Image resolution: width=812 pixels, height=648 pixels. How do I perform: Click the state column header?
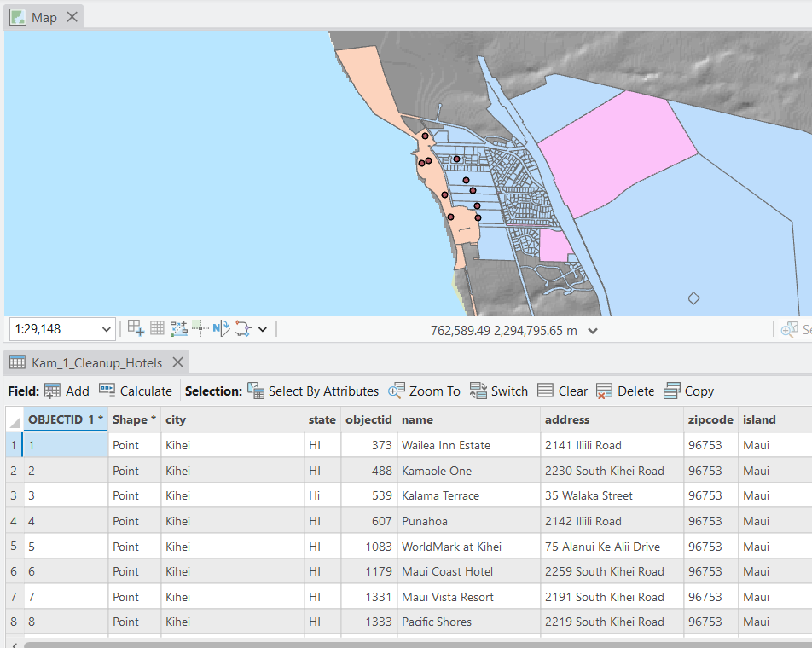[322, 419]
